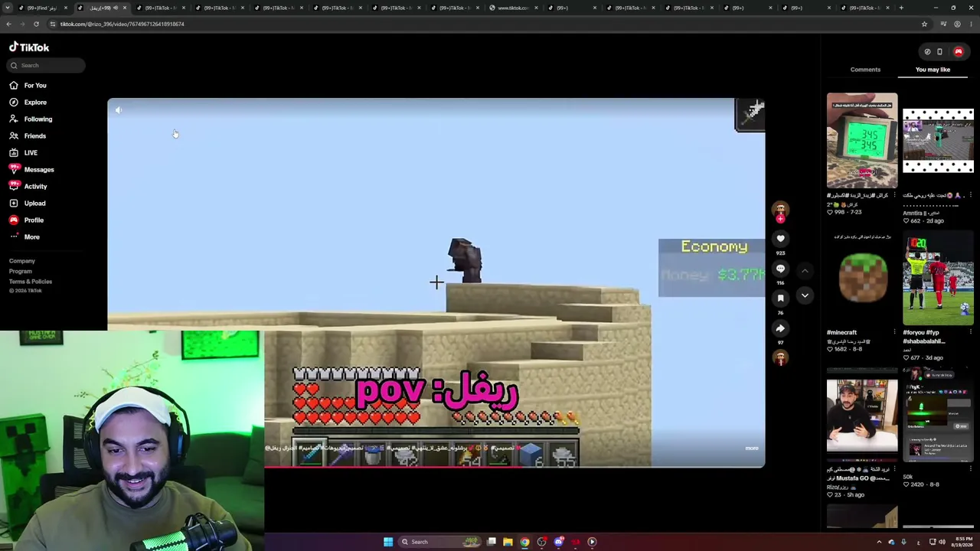Open File Explorer from the taskbar
This screenshot has width=980, height=551.
coord(508,542)
